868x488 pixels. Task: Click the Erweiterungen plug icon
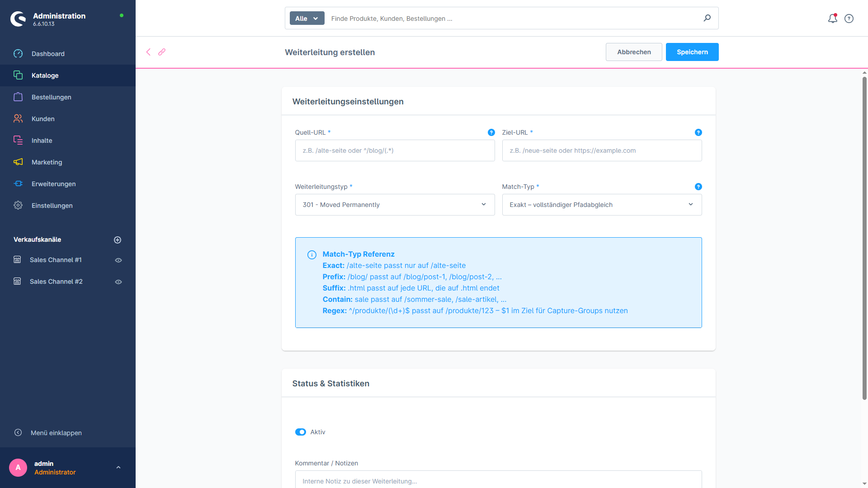coord(18,184)
